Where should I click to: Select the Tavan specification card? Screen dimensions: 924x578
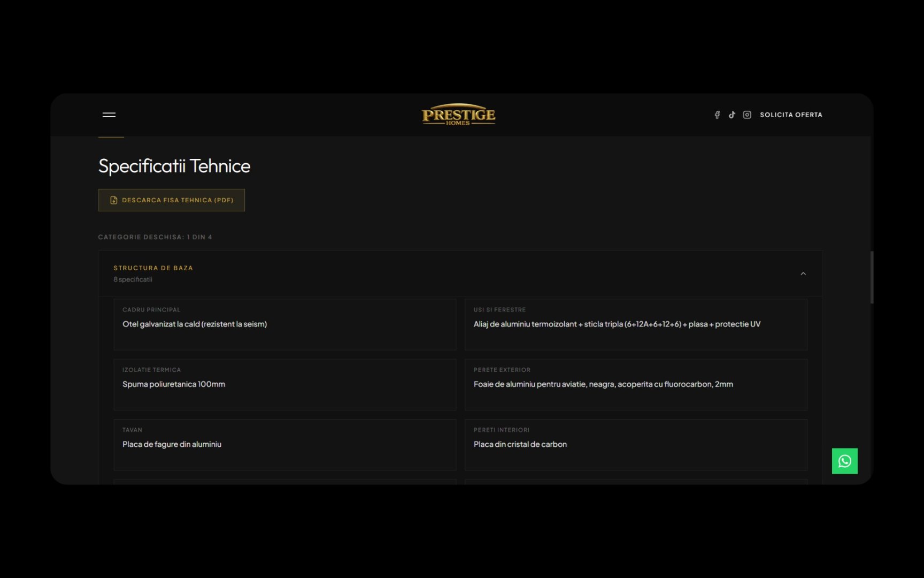284,445
